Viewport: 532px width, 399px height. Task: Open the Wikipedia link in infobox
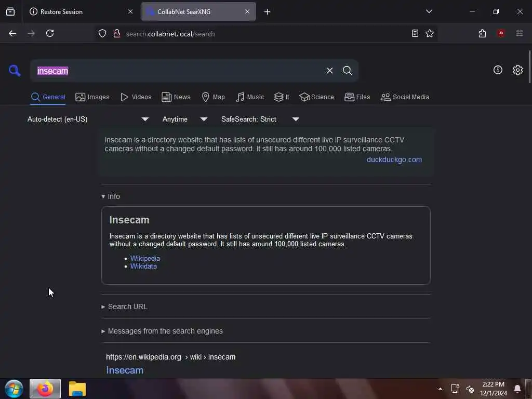tap(145, 259)
